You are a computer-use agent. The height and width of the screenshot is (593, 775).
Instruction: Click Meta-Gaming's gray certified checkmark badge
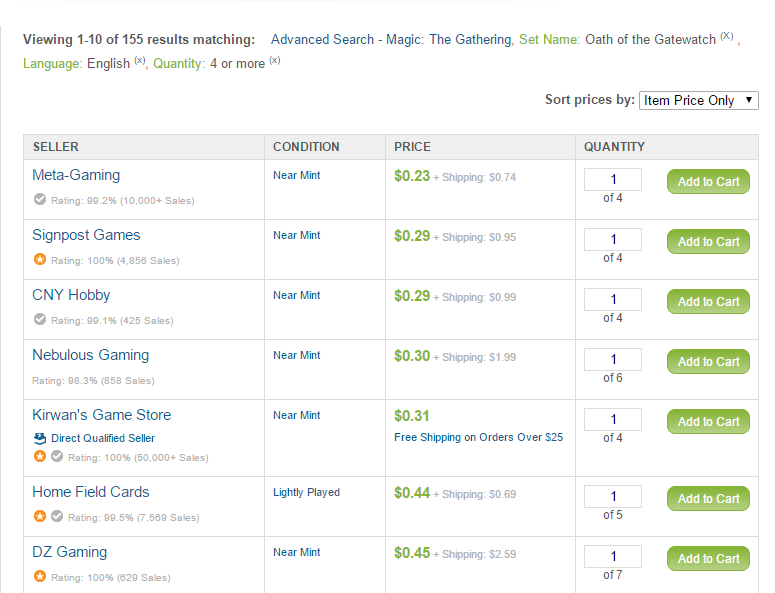39,200
